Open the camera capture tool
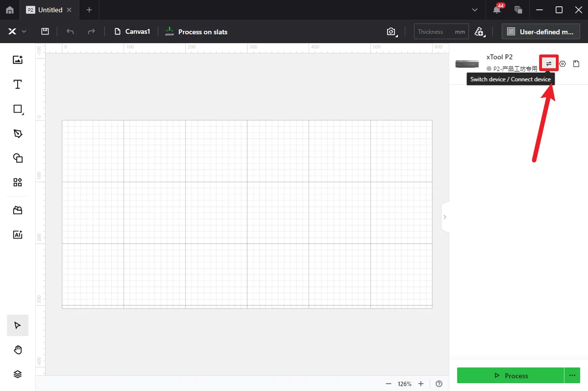This screenshot has height=391, width=588. [x=391, y=31]
